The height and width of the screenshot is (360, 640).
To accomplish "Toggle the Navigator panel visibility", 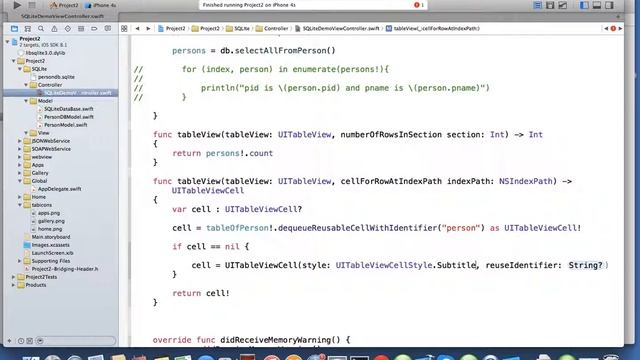I will [584, 5].
